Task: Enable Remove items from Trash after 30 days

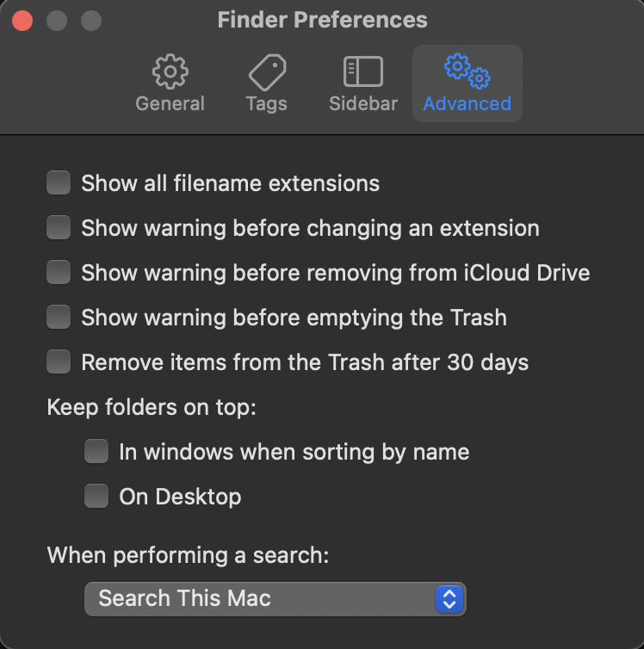Action: [59, 362]
